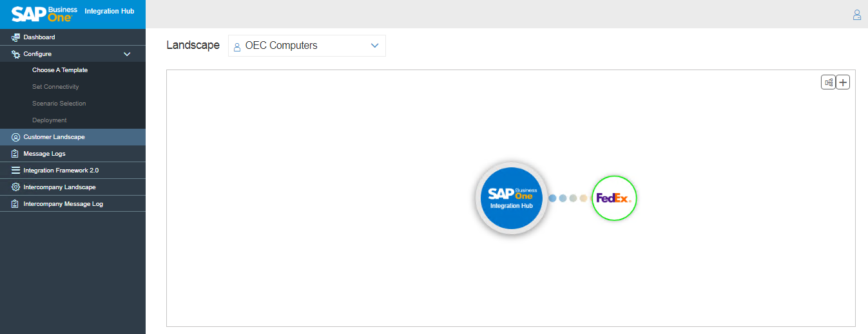
Task: Click the Intercompany Landscape gear icon
Action: (x=16, y=187)
